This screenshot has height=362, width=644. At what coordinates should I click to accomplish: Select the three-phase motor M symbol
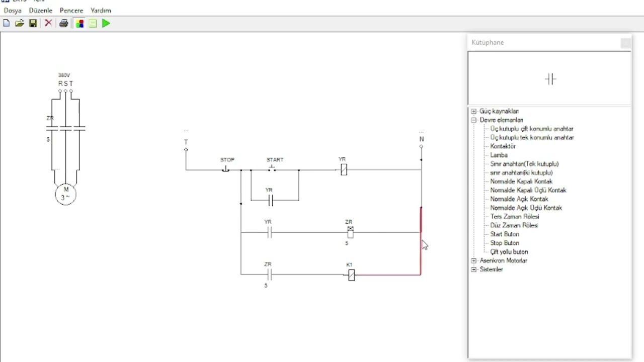(65, 194)
